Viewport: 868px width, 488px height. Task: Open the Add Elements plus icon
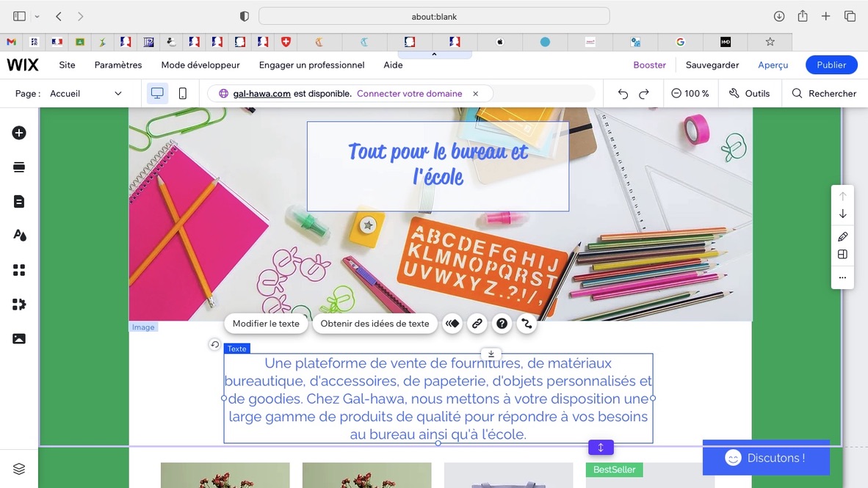19,133
